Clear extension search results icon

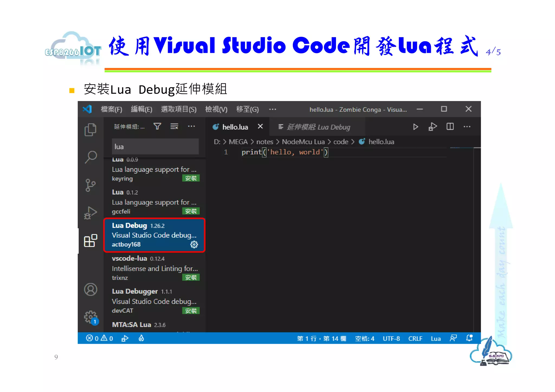pos(174,126)
